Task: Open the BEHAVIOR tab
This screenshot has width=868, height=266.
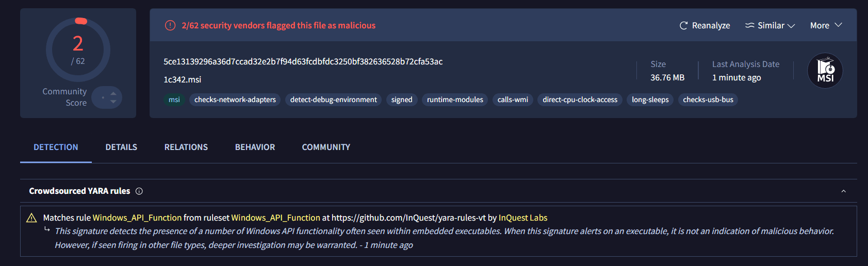Action: point(255,147)
